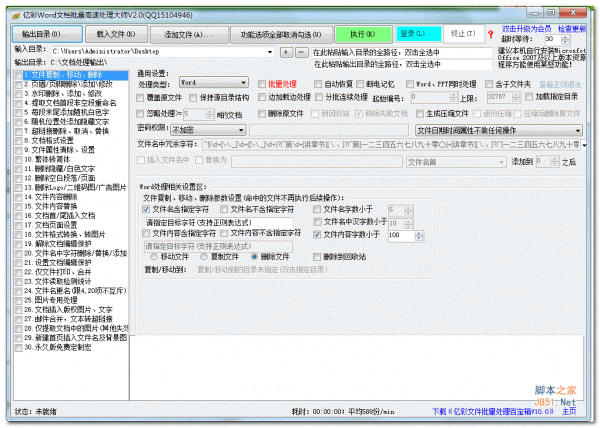Select item 14. 文件内容删除
Screen dimensions: 600x428
(51, 197)
